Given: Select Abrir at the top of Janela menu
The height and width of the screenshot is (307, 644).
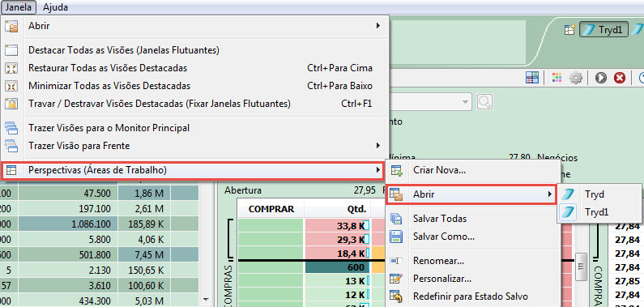Looking at the screenshot, I should [x=194, y=26].
